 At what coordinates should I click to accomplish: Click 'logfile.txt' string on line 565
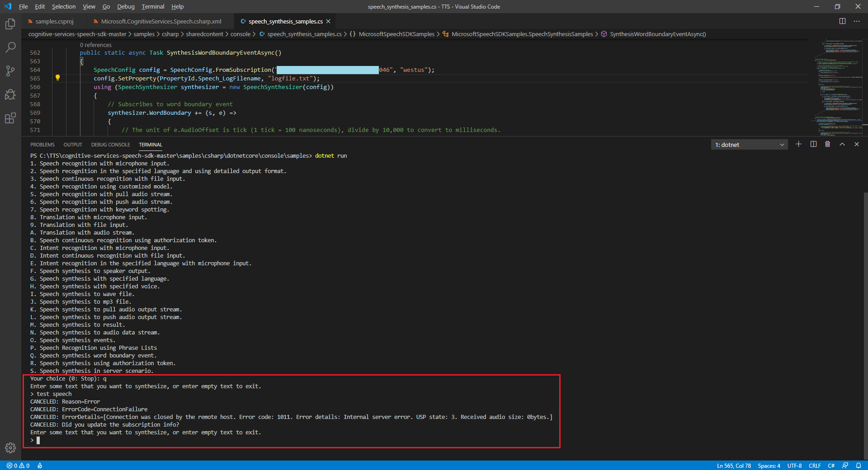[x=290, y=78]
